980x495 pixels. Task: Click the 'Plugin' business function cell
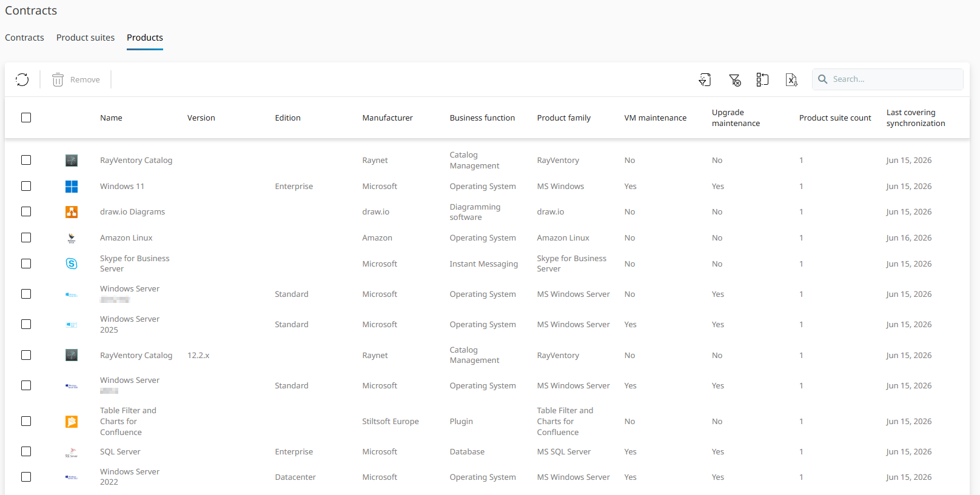click(x=461, y=422)
